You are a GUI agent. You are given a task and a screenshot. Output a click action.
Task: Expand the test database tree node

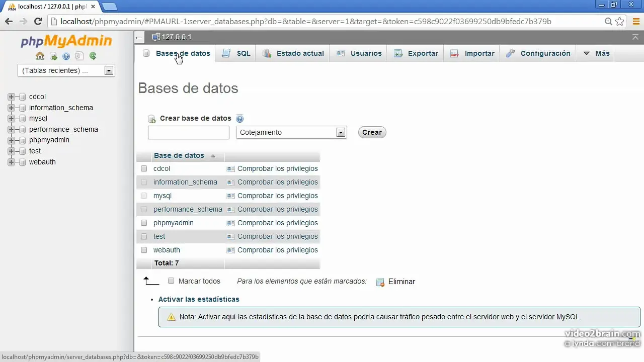[x=11, y=151]
